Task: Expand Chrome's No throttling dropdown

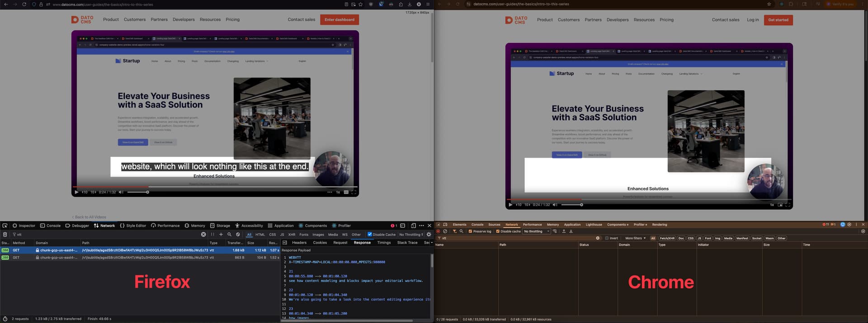Action: [537, 231]
